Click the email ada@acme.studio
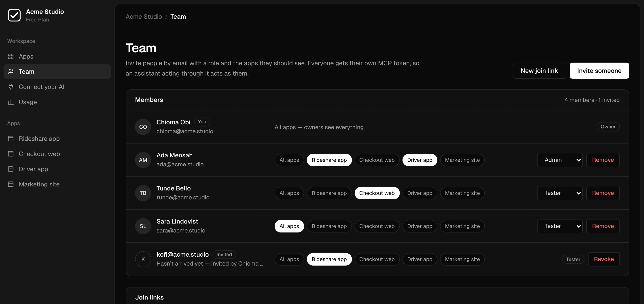Screen dimensions: 644x304 point(180,164)
